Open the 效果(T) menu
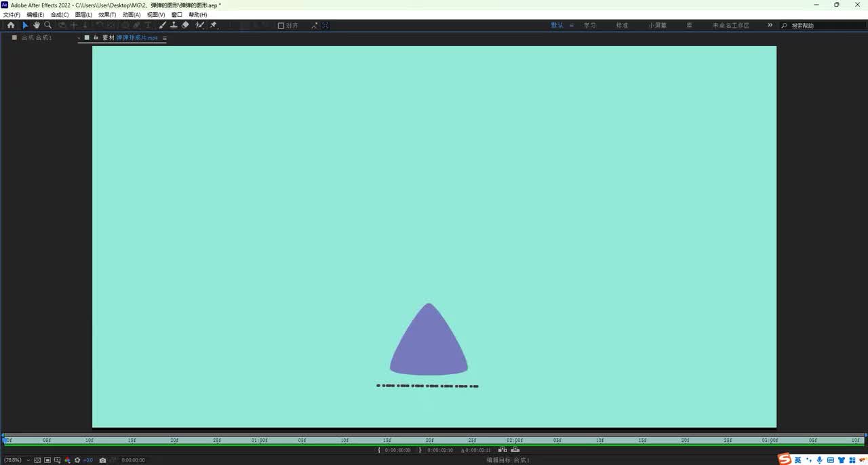 [x=107, y=14]
